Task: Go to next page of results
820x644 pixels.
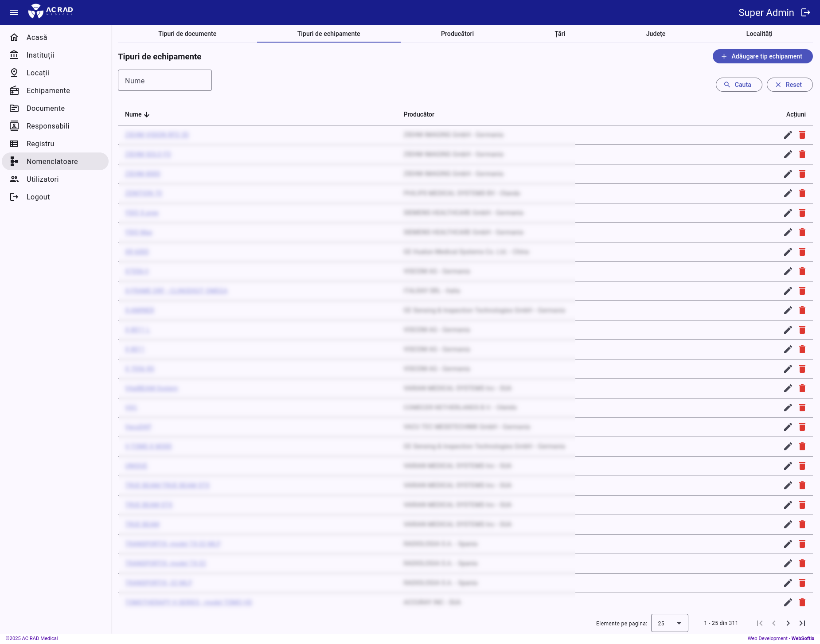Action: (788, 623)
